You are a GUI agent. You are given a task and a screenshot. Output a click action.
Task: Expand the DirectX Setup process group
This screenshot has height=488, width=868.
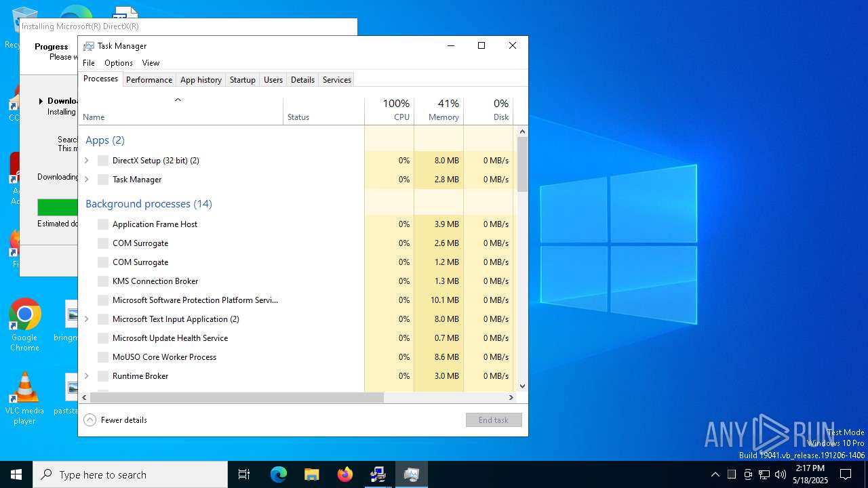[x=86, y=161]
